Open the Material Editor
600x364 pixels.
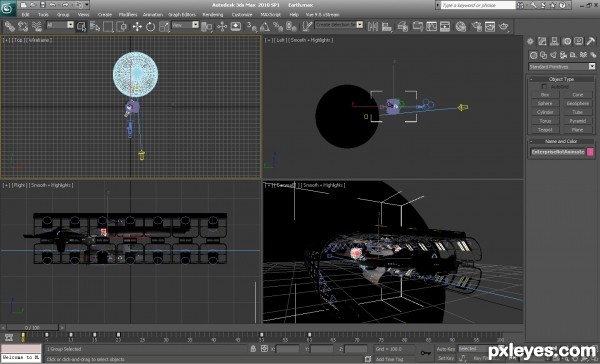[461, 26]
